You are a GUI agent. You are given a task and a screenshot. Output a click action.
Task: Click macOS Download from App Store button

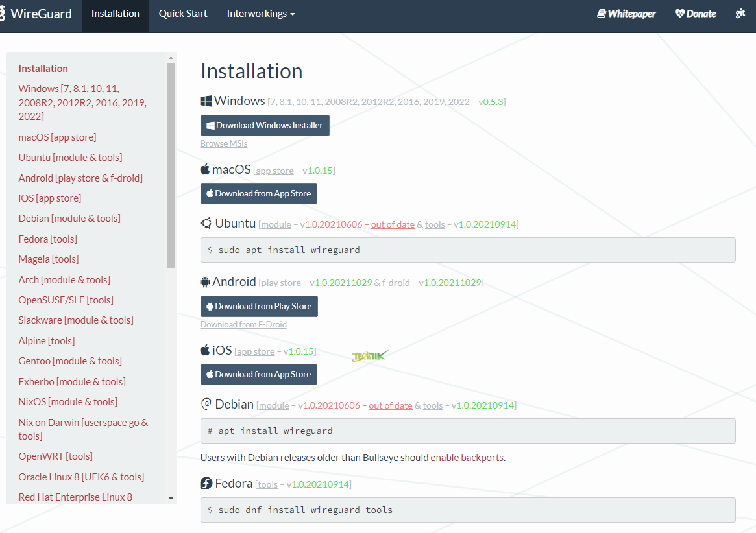click(258, 193)
